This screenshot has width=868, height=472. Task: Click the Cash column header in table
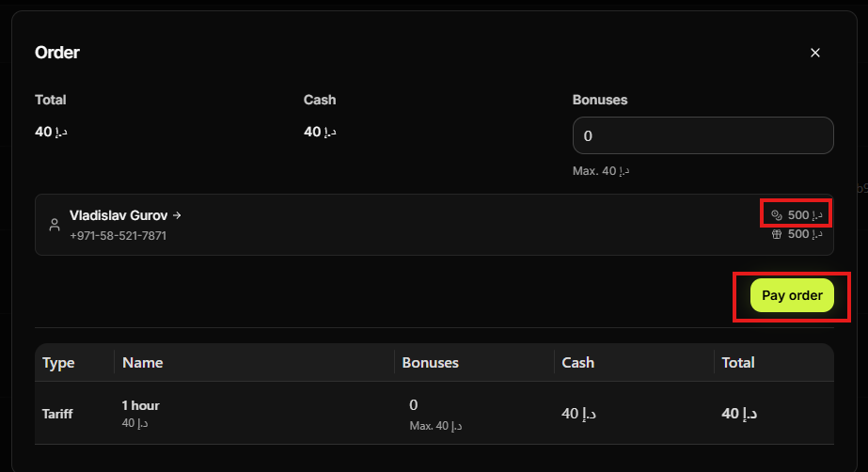tap(577, 362)
